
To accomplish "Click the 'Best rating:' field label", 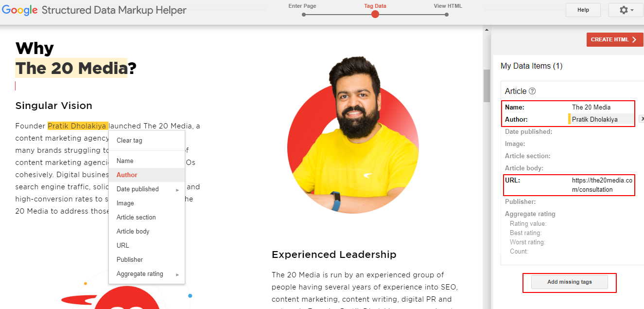I will [526, 233].
